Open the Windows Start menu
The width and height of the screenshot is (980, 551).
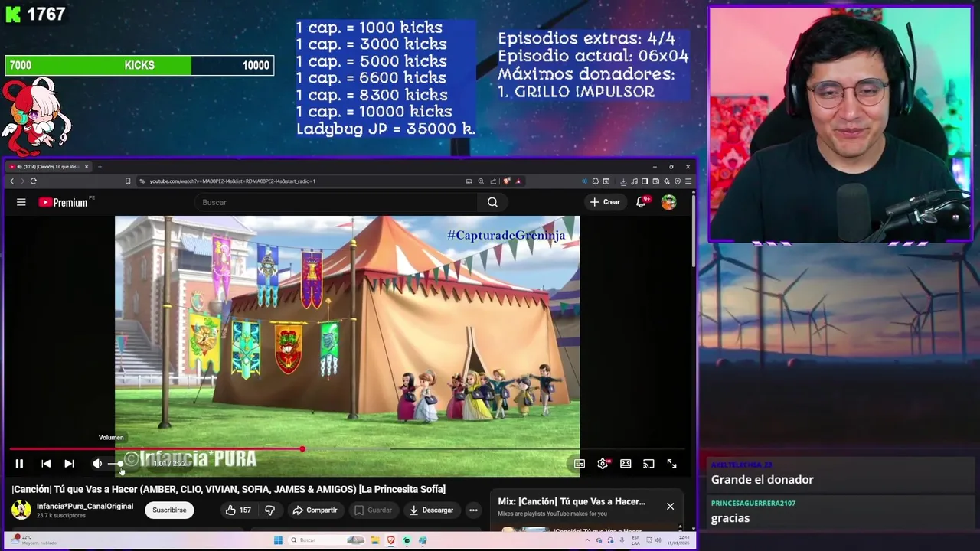coord(278,540)
